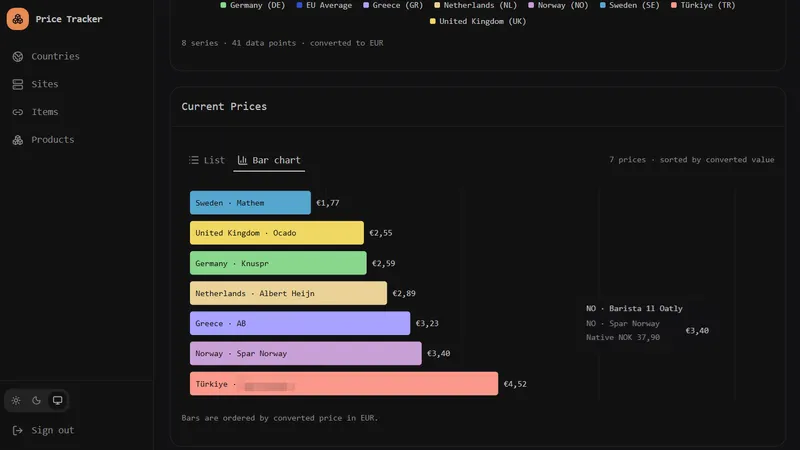Click the €2,89 price label
The image size is (800, 450).
pos(404,293)
